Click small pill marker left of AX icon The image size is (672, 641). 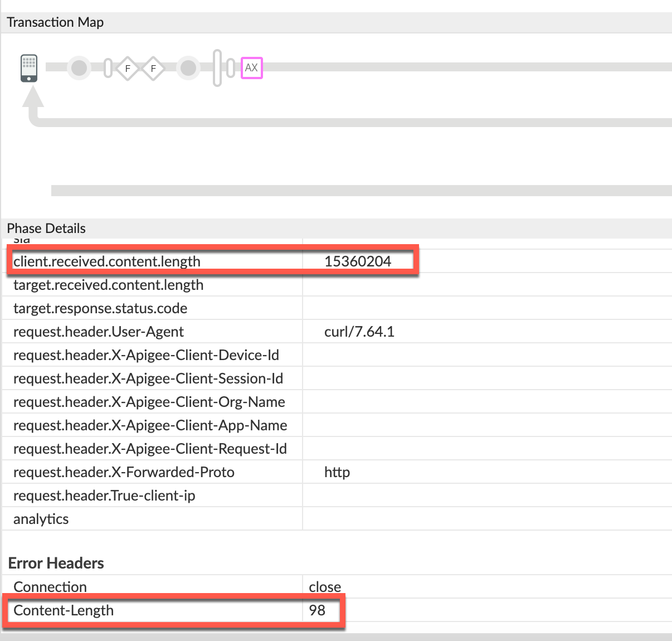coord(231,68)
